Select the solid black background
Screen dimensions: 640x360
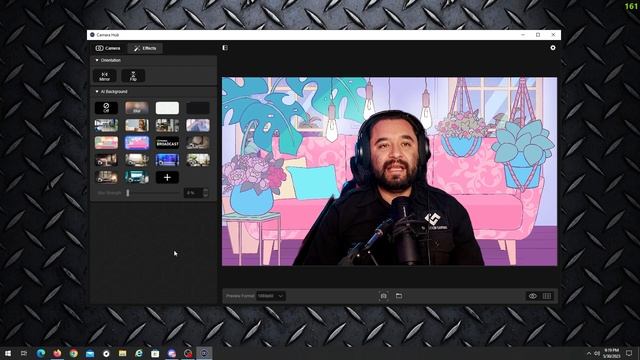tap(198, 108)
